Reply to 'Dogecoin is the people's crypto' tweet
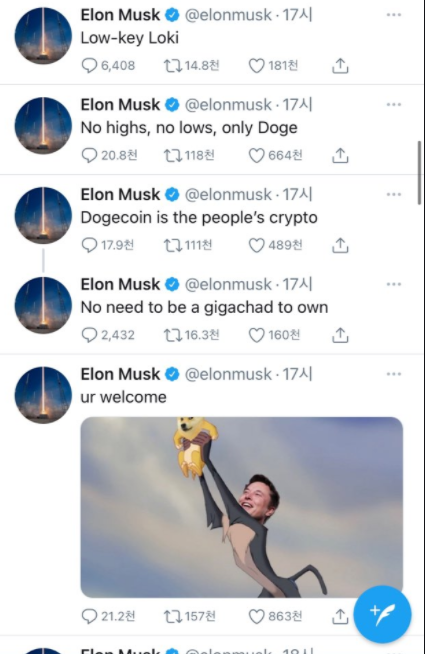 point(89,245)
